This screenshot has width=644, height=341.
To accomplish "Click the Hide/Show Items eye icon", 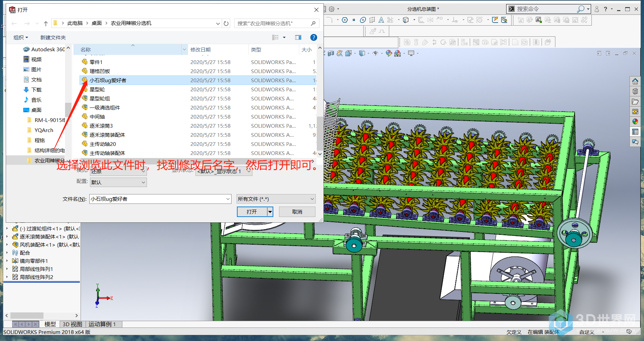I will [375, 53].
